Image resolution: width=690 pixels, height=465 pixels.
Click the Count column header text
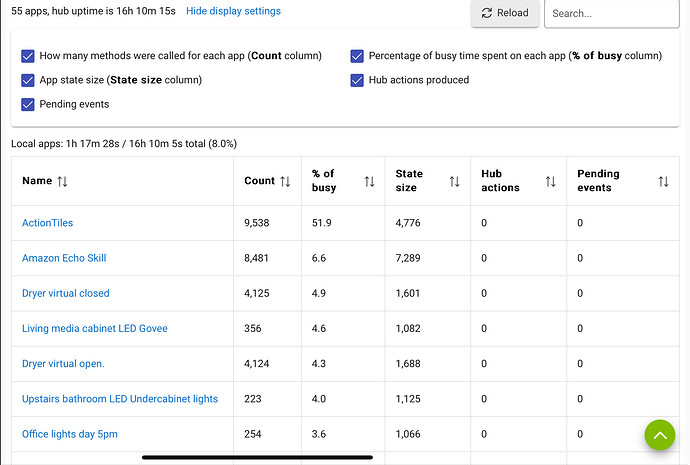(x=259, y=181)
